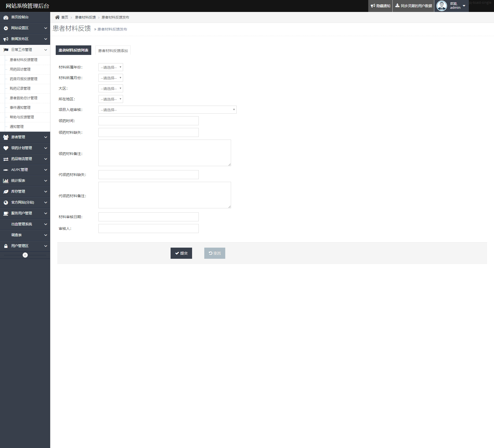This screenshot has width=494, height=448.
Task: Click the flag icon for 日常工作管理
Action: 6,50
